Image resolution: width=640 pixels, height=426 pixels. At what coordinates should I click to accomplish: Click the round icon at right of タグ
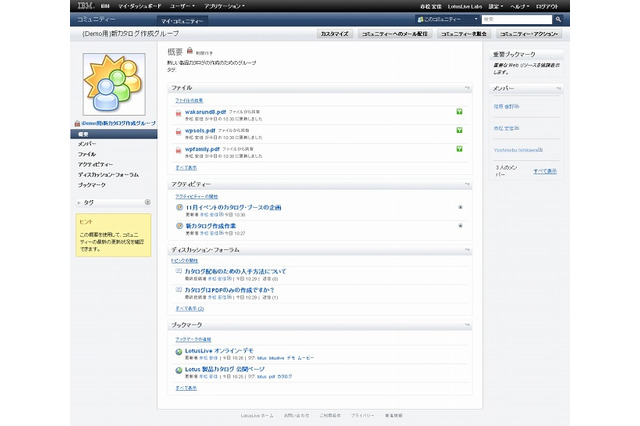(x=147, y=202)
